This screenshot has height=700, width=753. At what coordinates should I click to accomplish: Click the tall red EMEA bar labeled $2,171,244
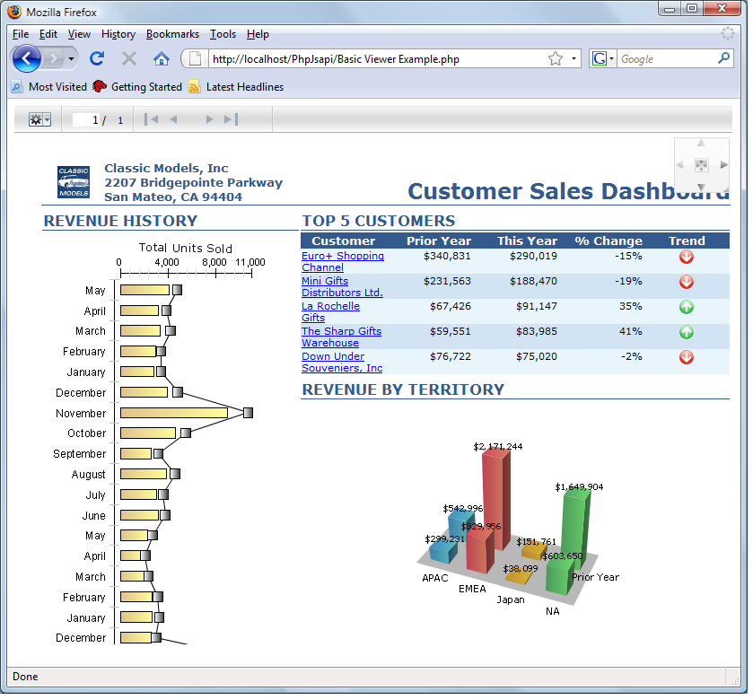tap(496, 499)
